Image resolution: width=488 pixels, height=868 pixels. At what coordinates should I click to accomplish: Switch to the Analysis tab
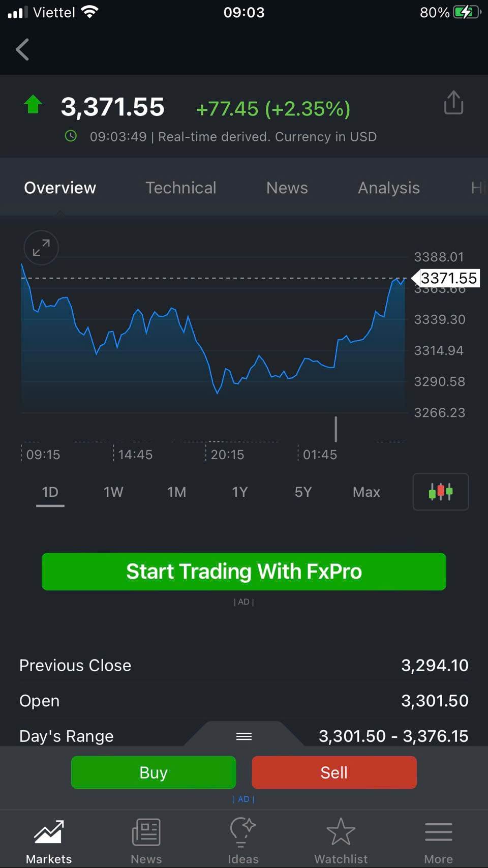point(389,188)
